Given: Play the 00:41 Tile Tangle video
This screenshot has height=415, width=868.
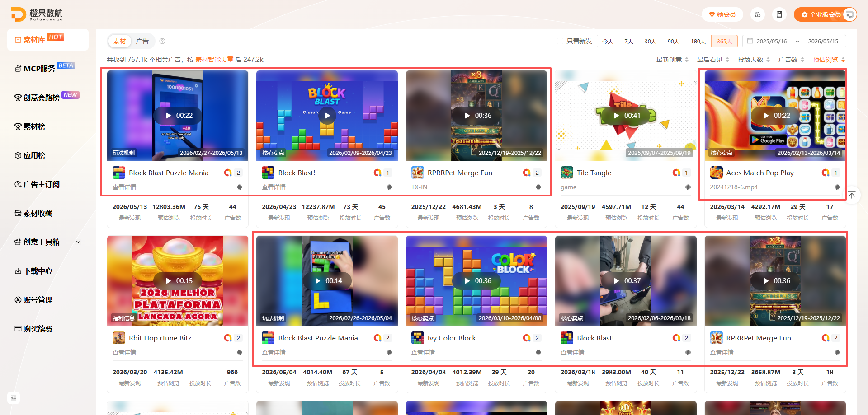Looking at the screenshot, I should coord(626,116).
